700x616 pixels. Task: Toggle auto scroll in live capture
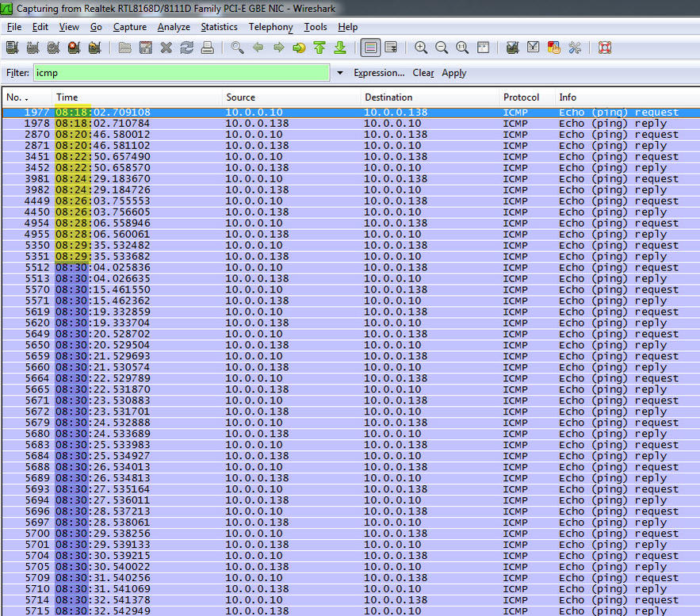click(x=391, y=48)
